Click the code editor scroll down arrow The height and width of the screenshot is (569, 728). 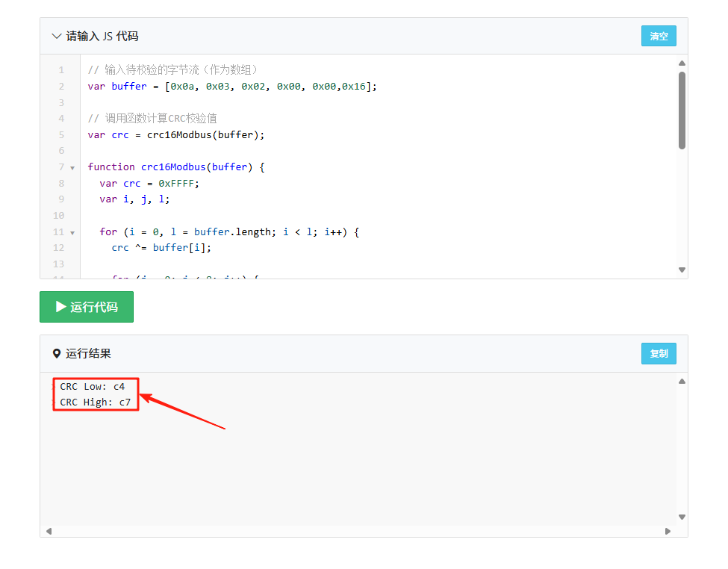coord(682,270)
